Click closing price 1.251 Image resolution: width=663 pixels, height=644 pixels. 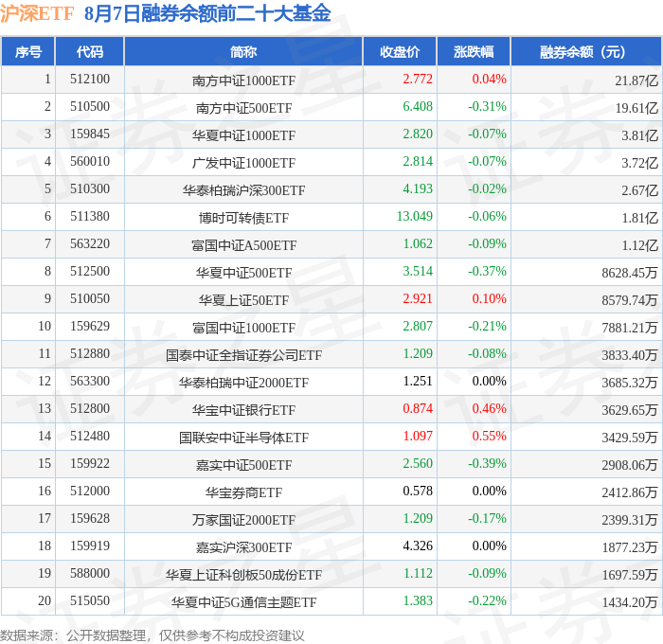click(418, 381)
